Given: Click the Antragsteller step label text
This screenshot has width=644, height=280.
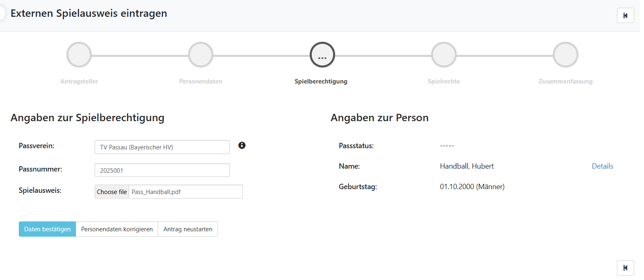Looking at the screenshot, I should (x=79, y=81).
